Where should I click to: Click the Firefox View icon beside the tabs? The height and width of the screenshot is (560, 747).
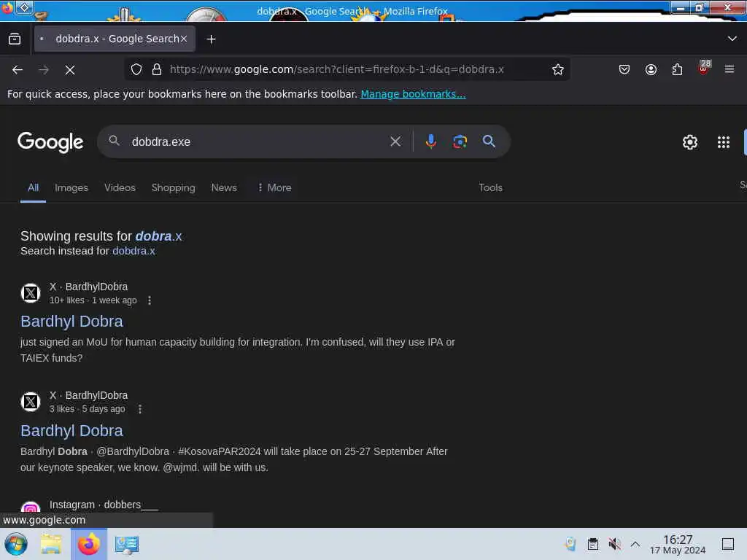pyautogui.click(x=15, y=39)
